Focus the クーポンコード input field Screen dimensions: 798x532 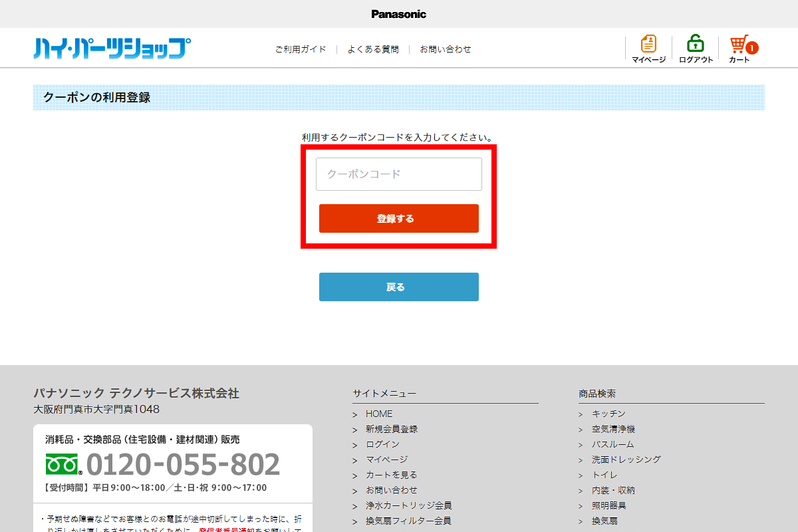pyautogui.click(x=398, y=174)
